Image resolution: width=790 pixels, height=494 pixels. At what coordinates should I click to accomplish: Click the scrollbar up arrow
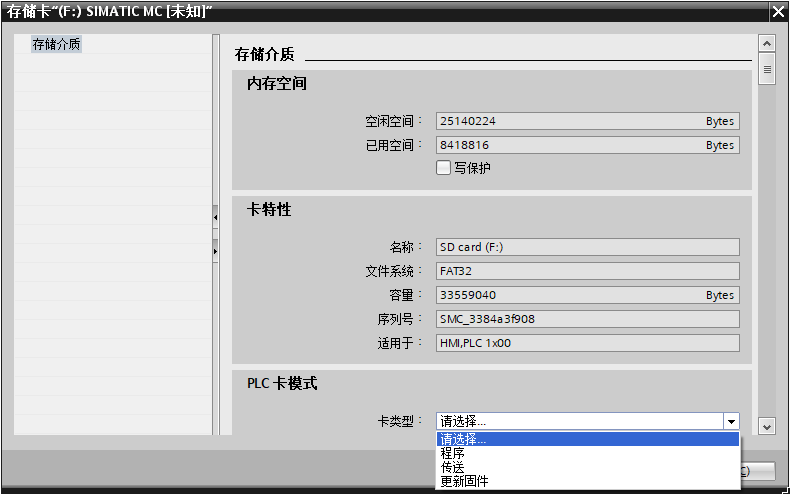tap(767, 43)
